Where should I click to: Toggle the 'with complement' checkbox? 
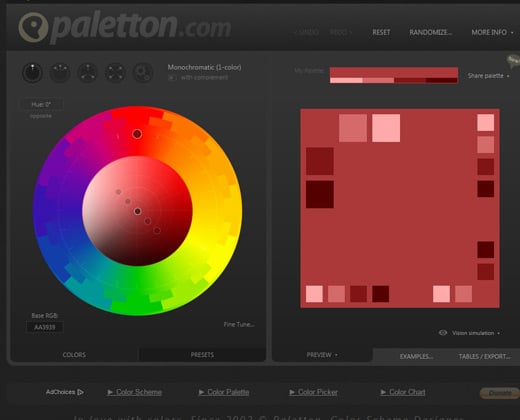click(x=172, y=78)
